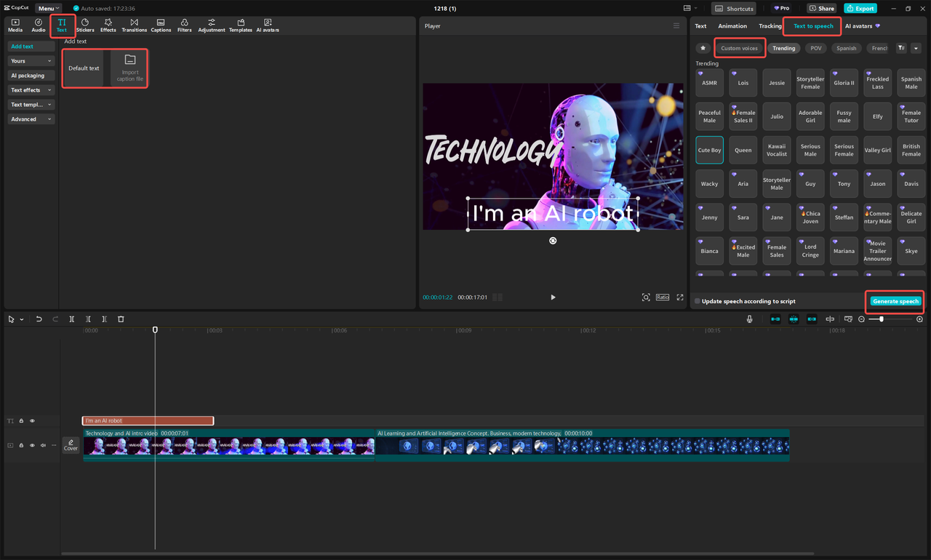Viewport: 931px width, 560px height.
Task: Open the Transitions panel
Action: pos(134,25)
